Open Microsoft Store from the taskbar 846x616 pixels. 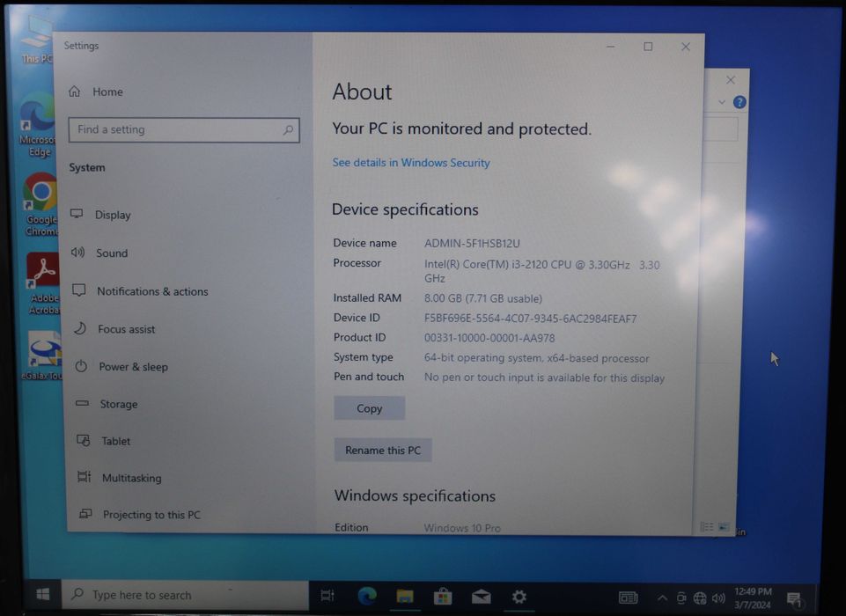(x=443, y=597)
